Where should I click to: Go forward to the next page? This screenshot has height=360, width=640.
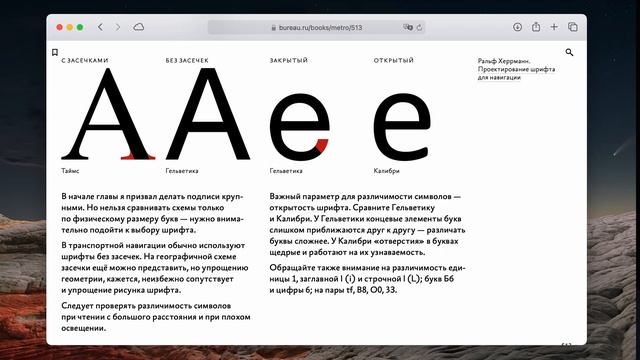[118, 27]
